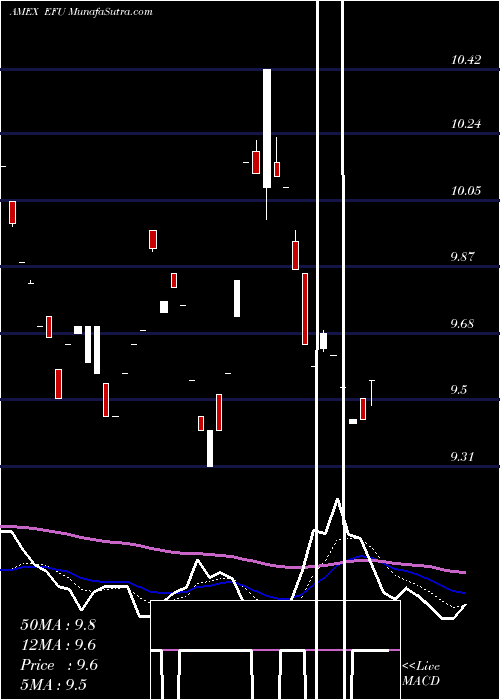Screen dimensions: 500x700
Task: Select the 9.5 price level label
Action: [x=459, y=390]
